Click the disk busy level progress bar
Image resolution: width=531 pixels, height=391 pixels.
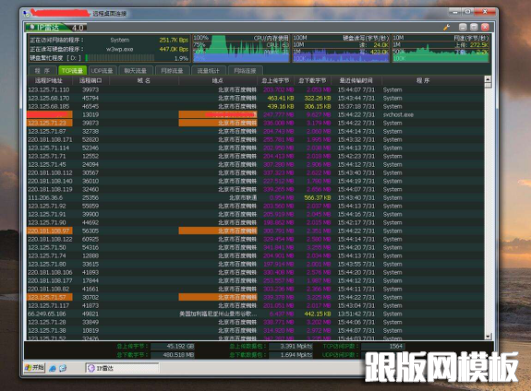[120, 58]
